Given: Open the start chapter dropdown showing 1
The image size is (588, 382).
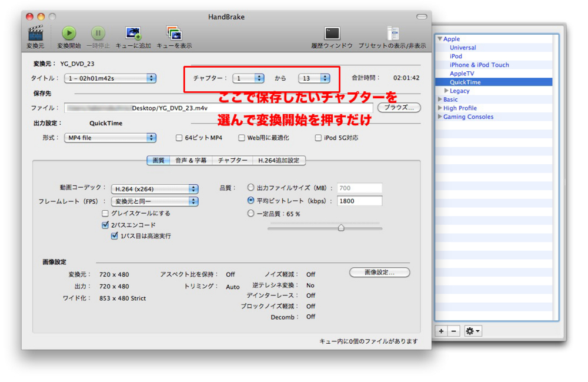Looking at the screenshot, I should click(x=248, y=78).
